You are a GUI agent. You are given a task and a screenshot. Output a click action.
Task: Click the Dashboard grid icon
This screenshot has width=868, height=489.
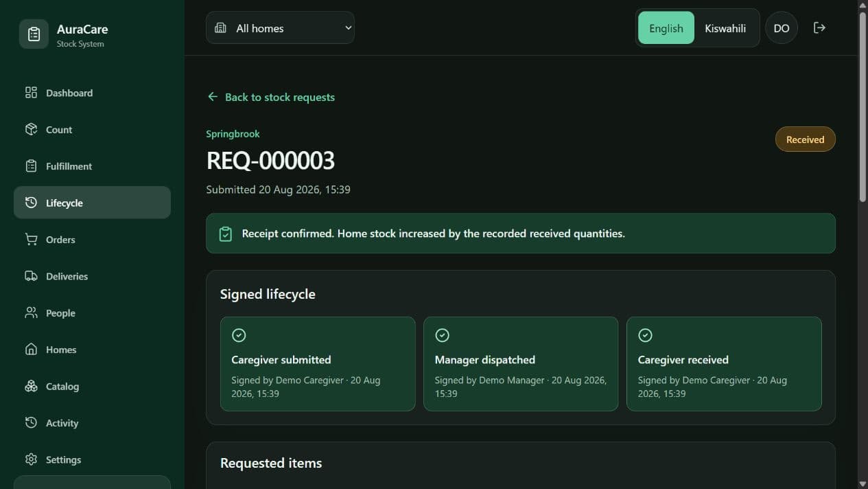(31, 93)
